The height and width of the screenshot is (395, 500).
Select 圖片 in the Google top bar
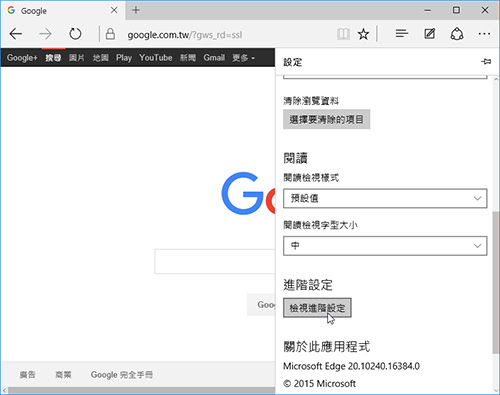click(77, 58)
